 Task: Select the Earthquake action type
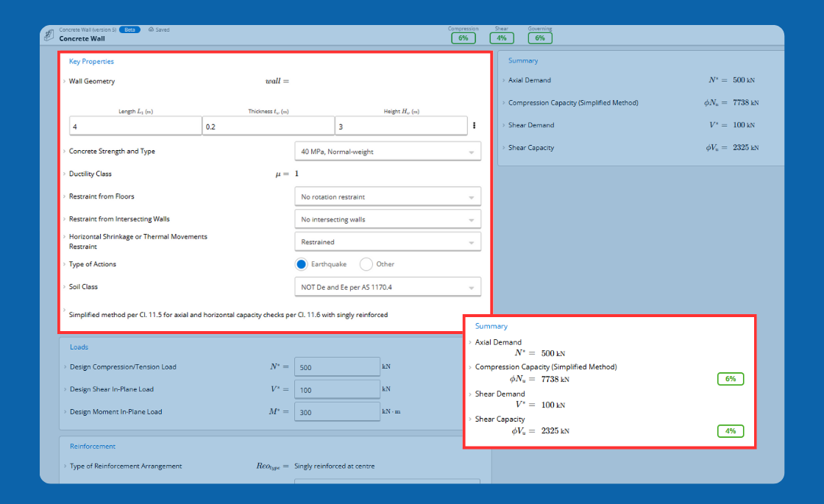pos(301,264)
